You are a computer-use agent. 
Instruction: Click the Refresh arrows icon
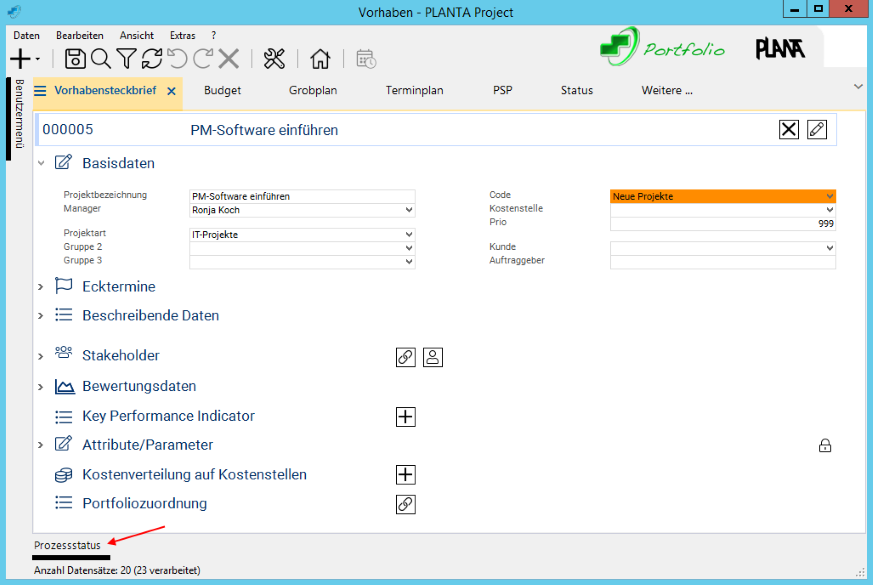click(x=152, y=58)
